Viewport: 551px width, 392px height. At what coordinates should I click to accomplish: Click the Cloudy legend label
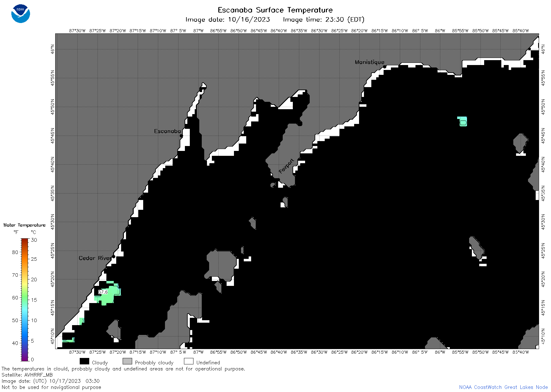tap(100, 363)
